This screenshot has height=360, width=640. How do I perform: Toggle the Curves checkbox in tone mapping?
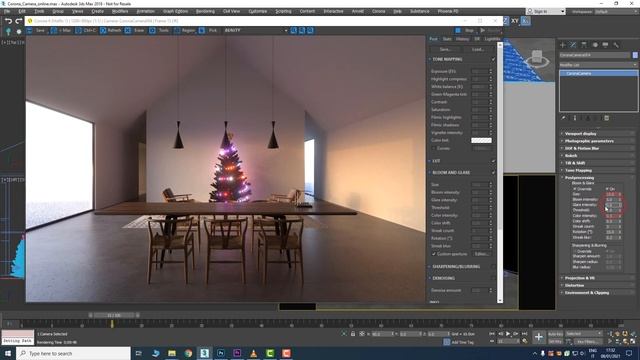point(434,148)
